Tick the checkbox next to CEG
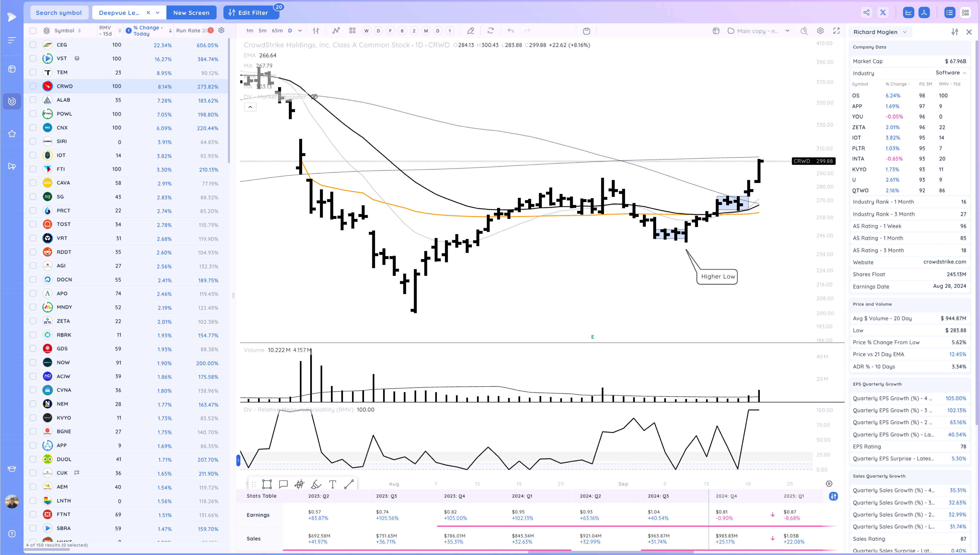 click(x=33, y=45)
